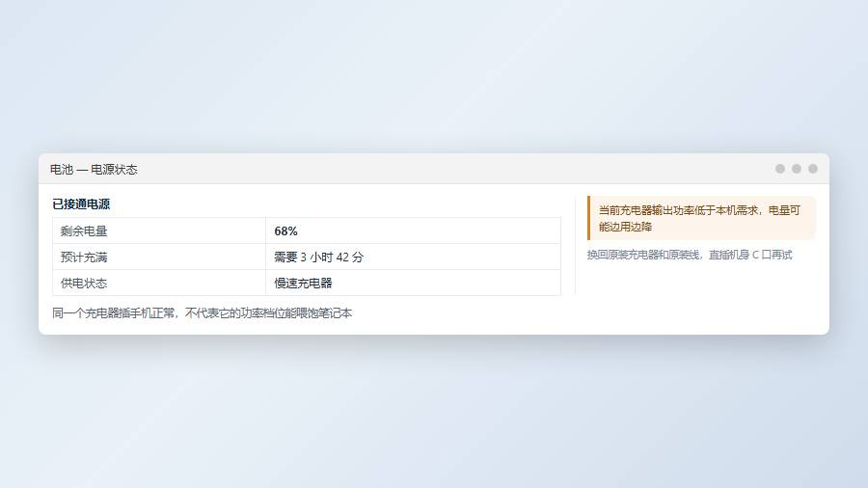This screenshot has width=868, height=488.
Task: Click the 已接通电源 heading
Action: [x=81, y=204]
